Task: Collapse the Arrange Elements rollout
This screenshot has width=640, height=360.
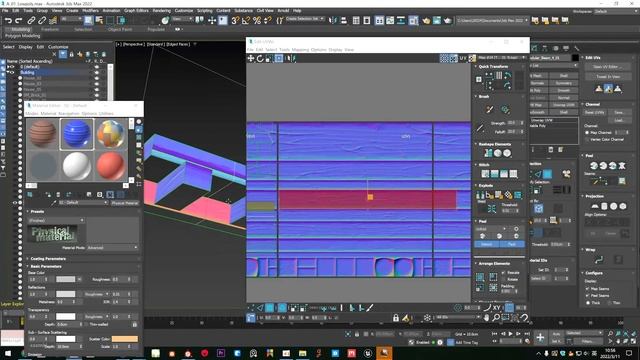Action: click(x=476, y=264)
